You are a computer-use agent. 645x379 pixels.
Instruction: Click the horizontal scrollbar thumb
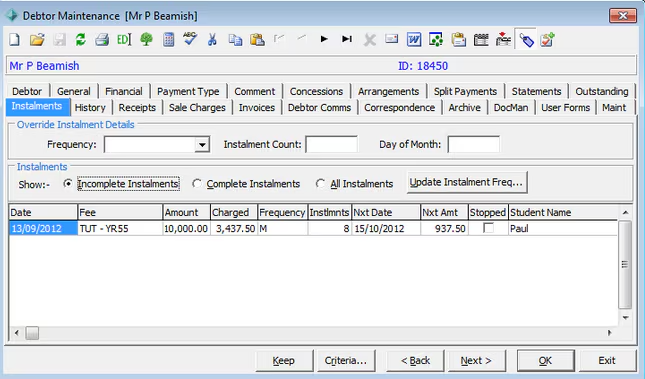pos(32,332)
